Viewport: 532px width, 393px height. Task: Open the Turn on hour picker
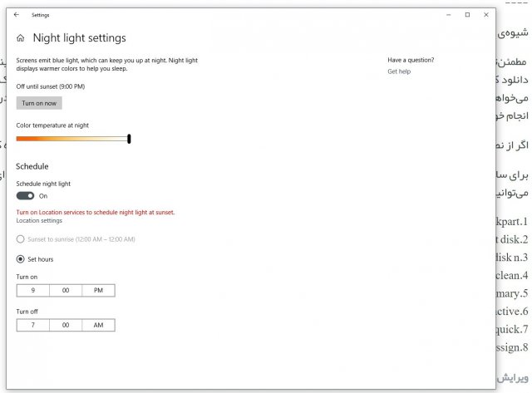[32, 291]
